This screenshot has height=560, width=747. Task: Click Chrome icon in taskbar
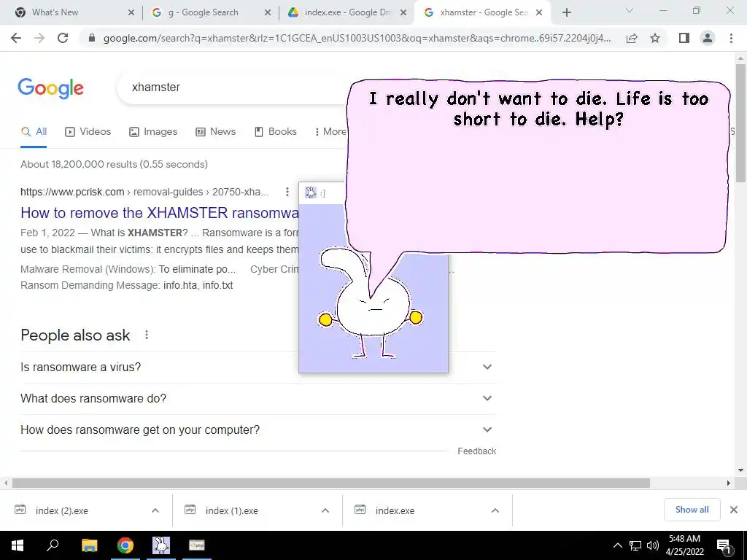[x=125, y=545]
